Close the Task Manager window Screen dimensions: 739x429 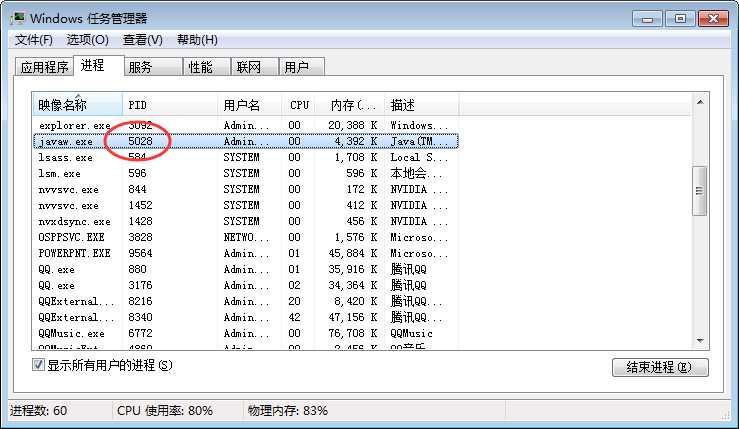pos(714,19)
